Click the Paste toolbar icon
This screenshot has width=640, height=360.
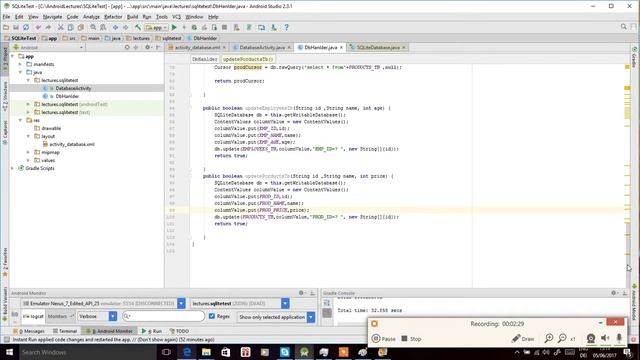81,27
